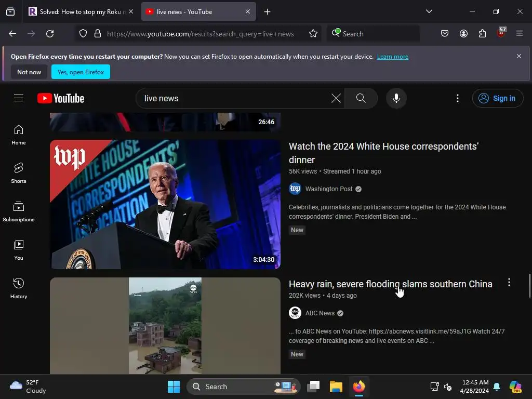Open Task View on the taskbar
This screenshot has width=532, height=399.
tap(313, 387)
